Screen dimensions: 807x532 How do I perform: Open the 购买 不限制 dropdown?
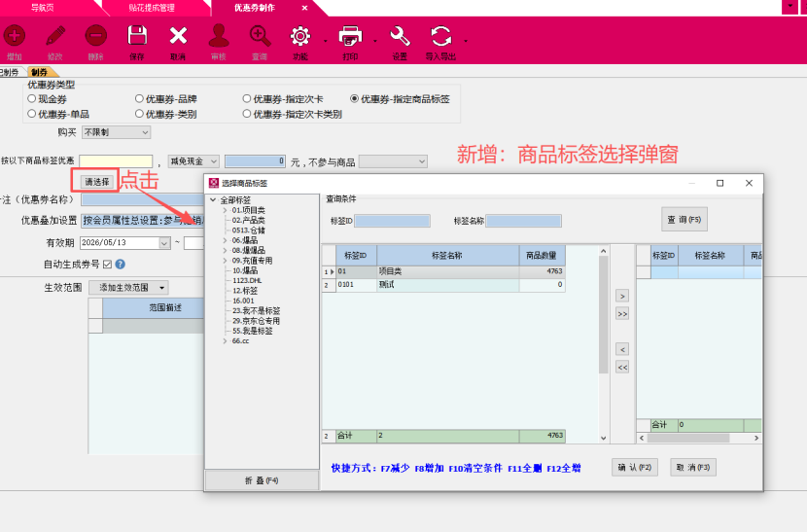(x=116, y=132)
